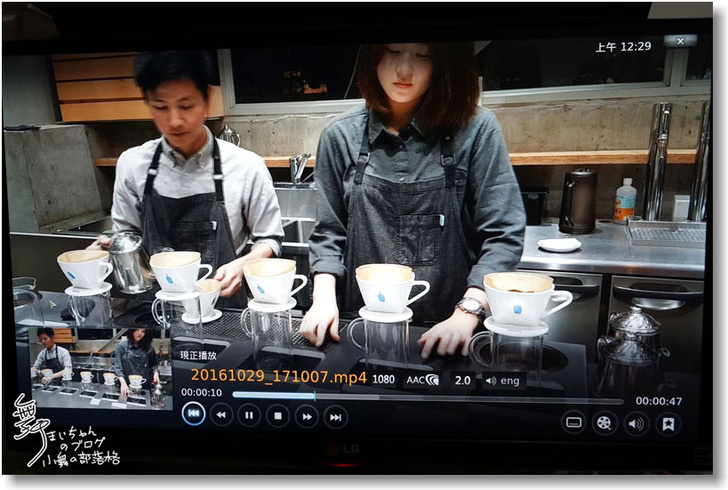Click the progress bar position handle
This screenshot has width=728, height=490.
[x=315, y=396]
